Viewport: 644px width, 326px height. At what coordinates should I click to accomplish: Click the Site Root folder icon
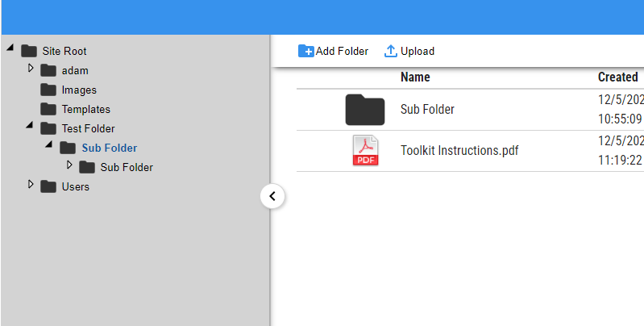tap(30, 51)
